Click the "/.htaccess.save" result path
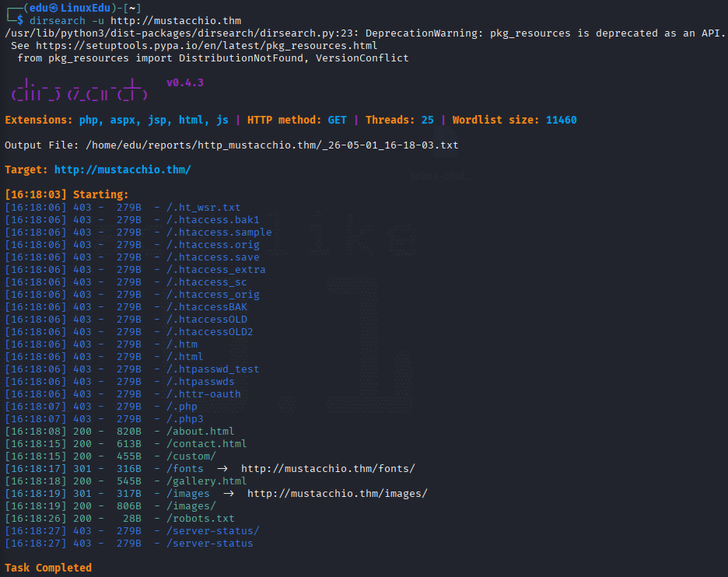The width and height of the screenshot is (728, 577). (x=212, y=257)
